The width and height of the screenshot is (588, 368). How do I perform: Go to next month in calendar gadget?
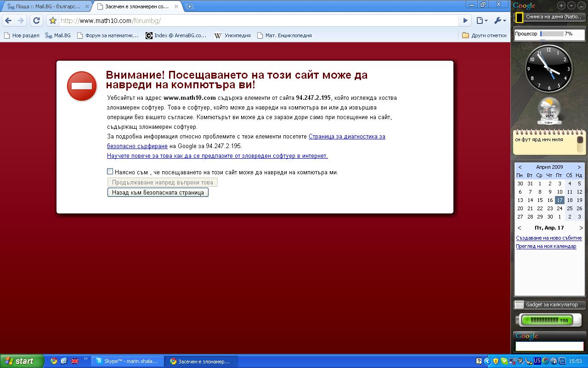coord(579,167)
